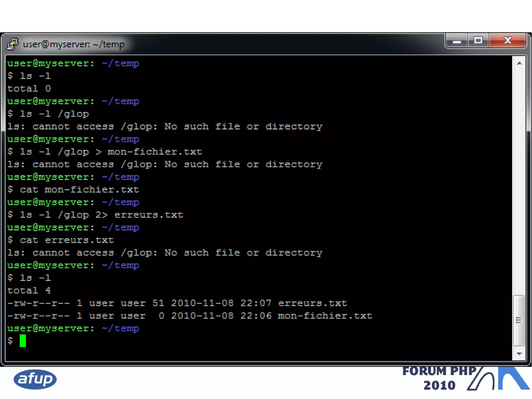Close the user@myserver terminal window
The width and height of the screenshot is (532, 399).
508,41
